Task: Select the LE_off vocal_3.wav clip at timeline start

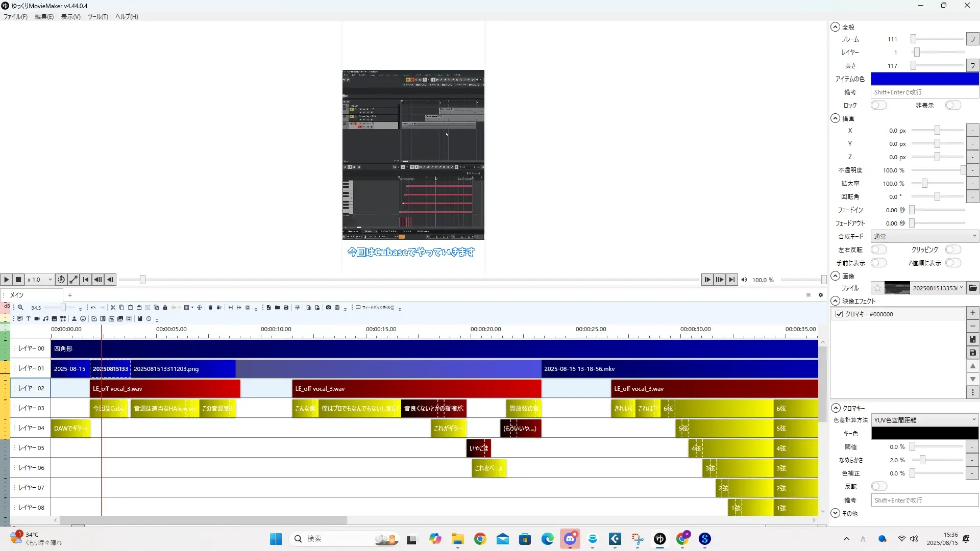Action: (x=164, y=389)
